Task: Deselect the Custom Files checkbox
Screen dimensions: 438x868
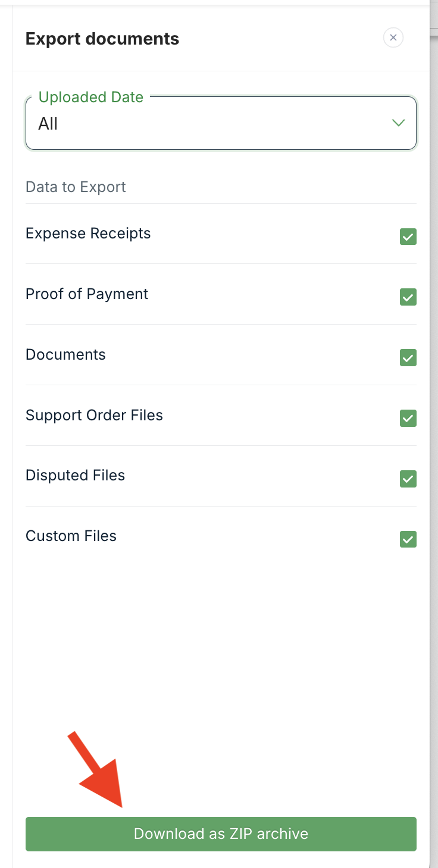Action: (x=408, y=539)
